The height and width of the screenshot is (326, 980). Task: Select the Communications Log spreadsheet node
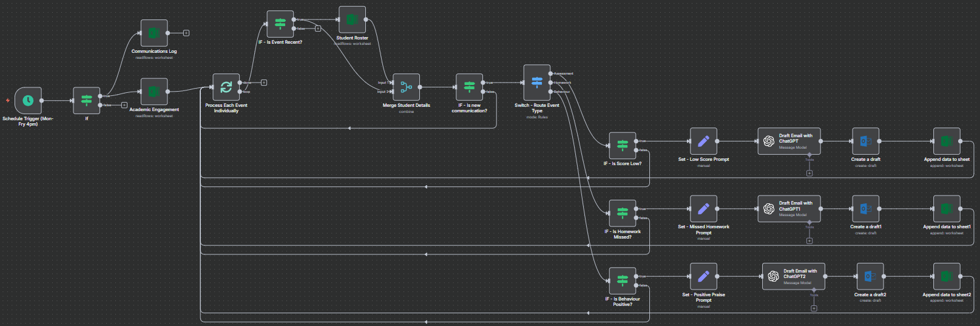154,33
